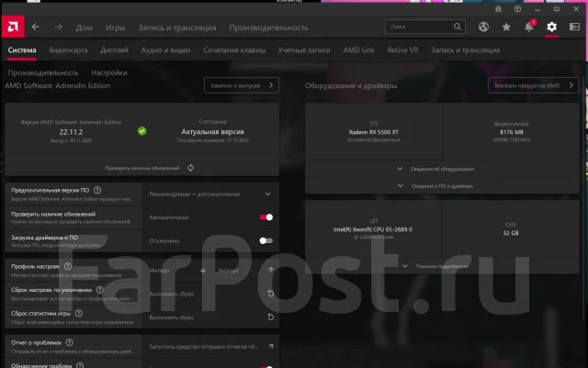Screen dimensions: 588x368
Task: Click help icon beside Отчет о проблемах
Action: (70, 342)
